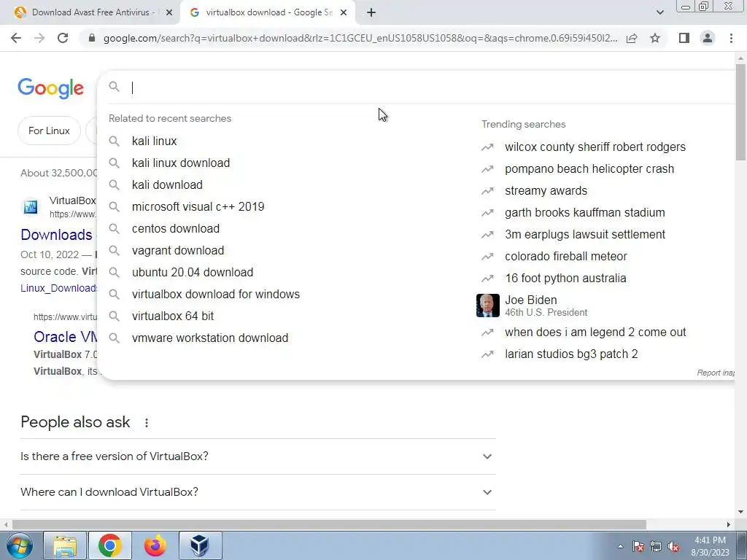Choose suggestion kali download
This screenshot has width=747, height=560.
coord(167,184)
